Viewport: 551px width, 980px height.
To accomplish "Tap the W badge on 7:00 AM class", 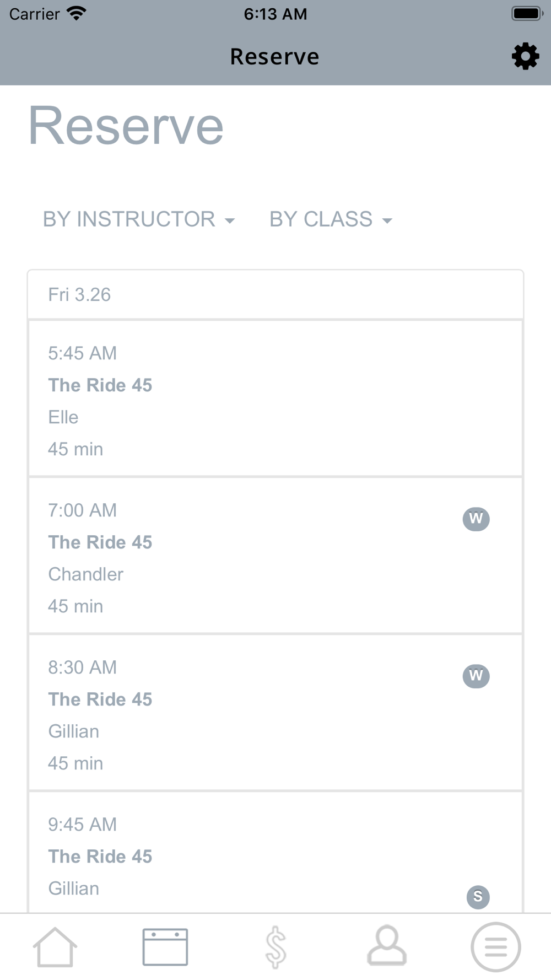I will pos(476,519).
